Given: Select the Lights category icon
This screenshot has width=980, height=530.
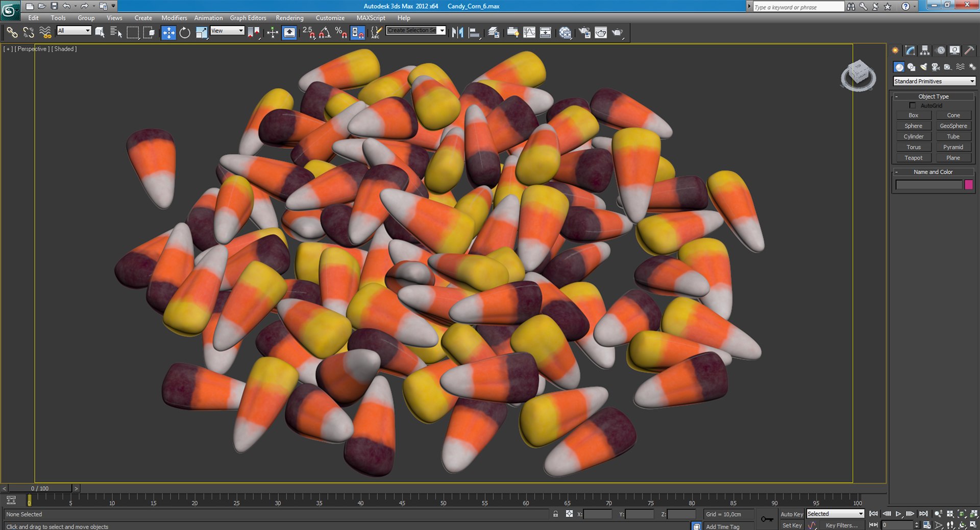Looking at the screenshot, I should click(924, 67).
